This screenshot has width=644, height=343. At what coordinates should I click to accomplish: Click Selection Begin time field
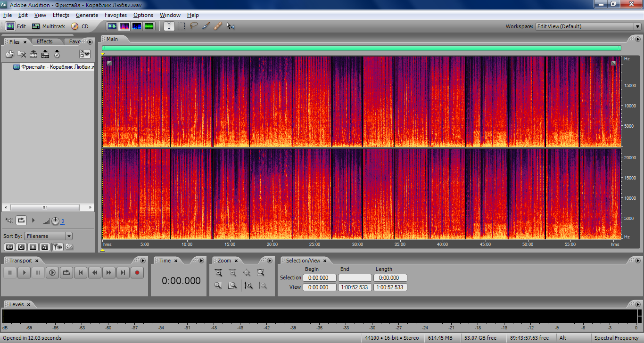(x=320, y=278)
